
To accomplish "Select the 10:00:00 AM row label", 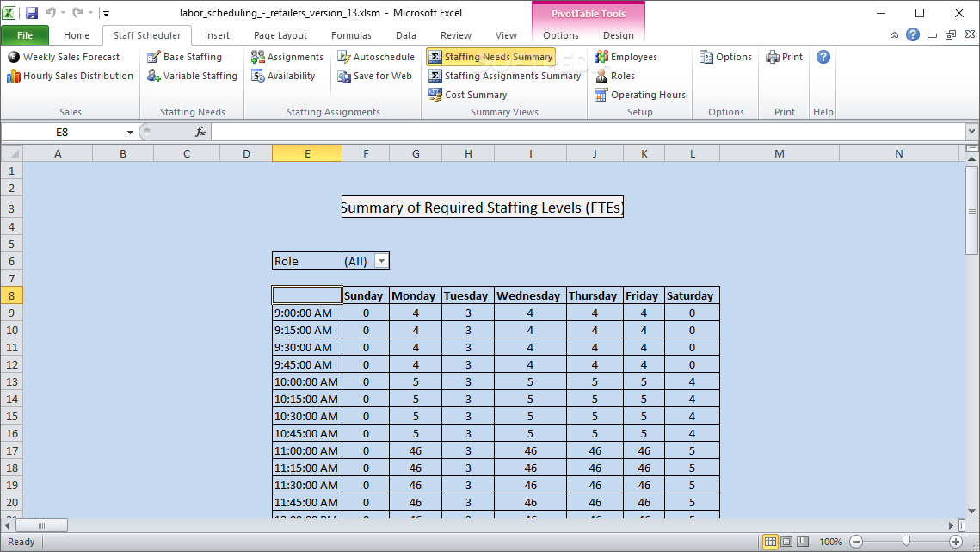I will point(307,381).
